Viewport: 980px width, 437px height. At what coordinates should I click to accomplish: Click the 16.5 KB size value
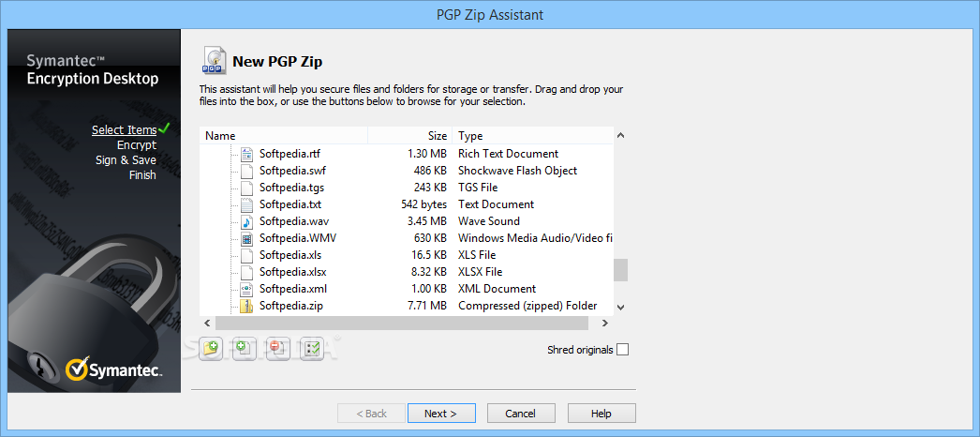tap(428, 255)
